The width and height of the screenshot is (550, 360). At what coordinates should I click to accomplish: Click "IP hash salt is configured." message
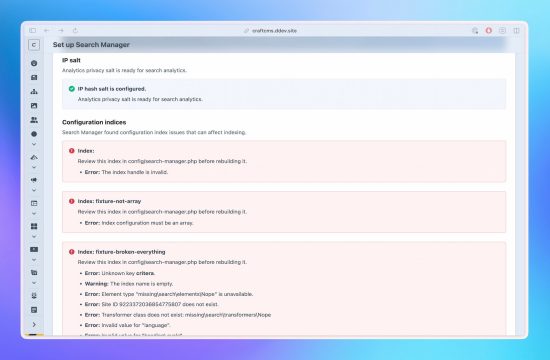112,89
